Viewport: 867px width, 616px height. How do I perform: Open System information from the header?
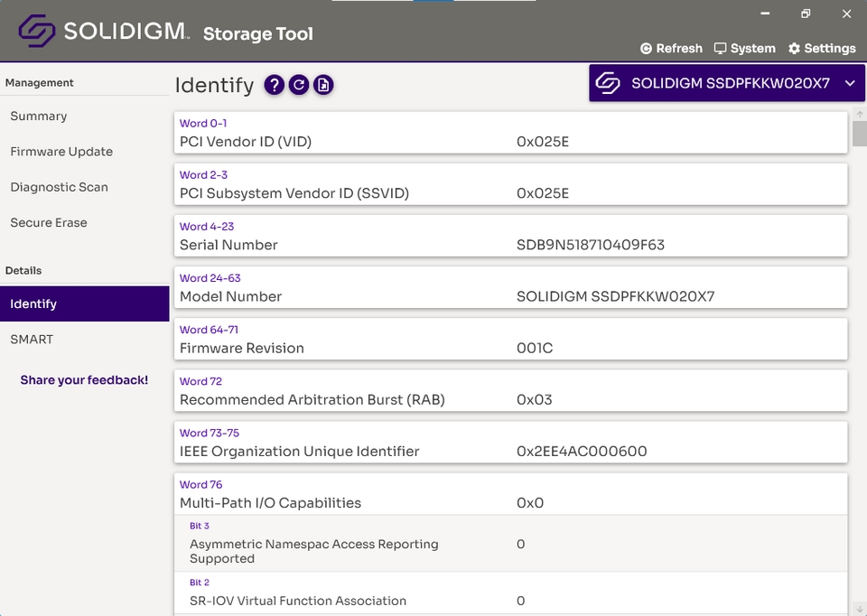[x=744, y=49]
